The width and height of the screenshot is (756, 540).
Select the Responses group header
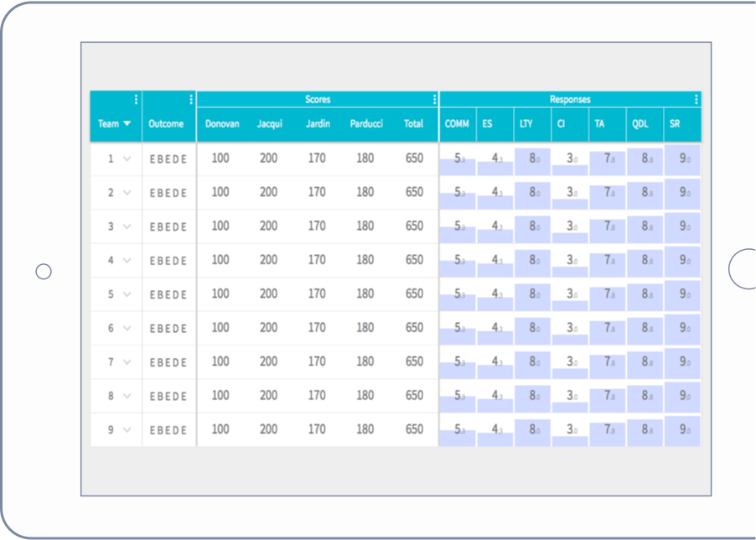tap(570, 100)
